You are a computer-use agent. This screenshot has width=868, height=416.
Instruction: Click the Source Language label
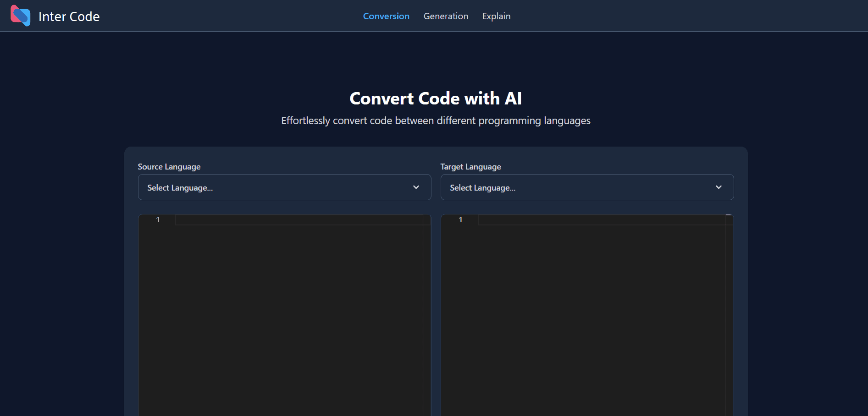pyautogui.click(x=169, y=167)
